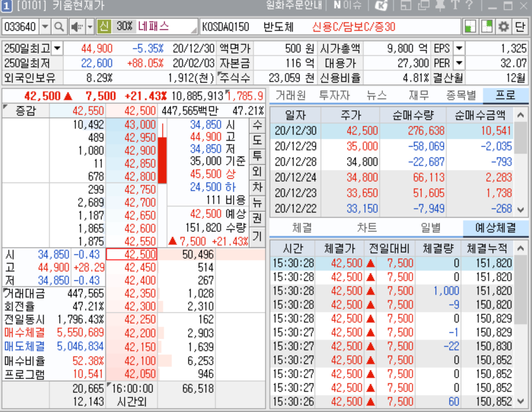Viewport: 532px width, 412px height.
Task: Click the red candlestick mini chart
Action: pos(162,154)
